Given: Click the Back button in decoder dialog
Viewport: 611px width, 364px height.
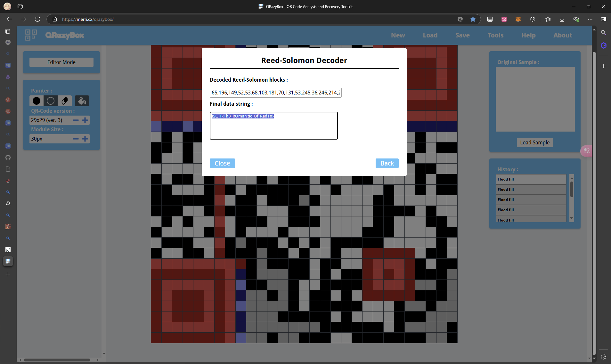Looking at the screenshot, I should (x=387, y=163).
